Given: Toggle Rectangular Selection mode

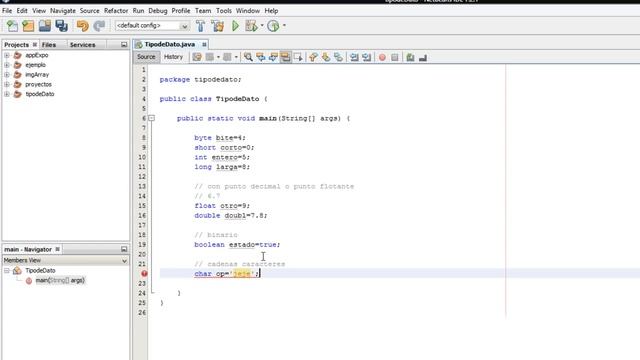Looking at the screenshot, I should tap(298, 58).
